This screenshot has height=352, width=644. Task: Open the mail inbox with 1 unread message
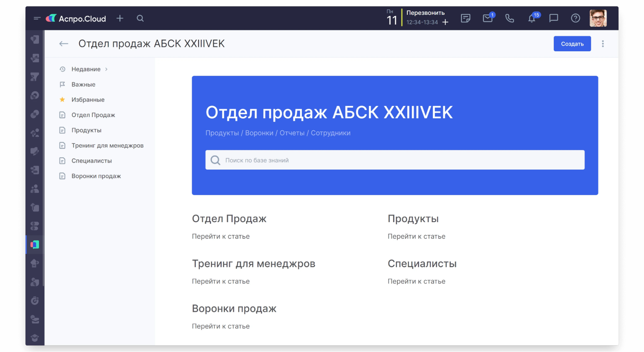tap(487, 18)
